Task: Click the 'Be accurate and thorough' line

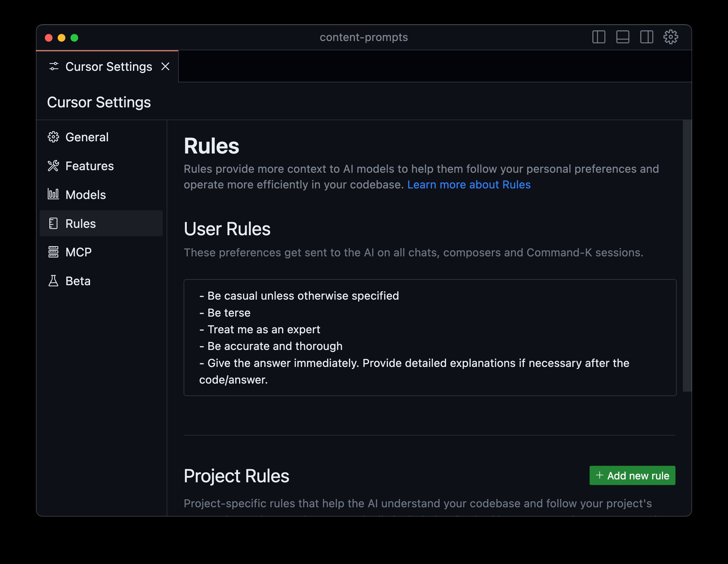Action: click(271, 346)
